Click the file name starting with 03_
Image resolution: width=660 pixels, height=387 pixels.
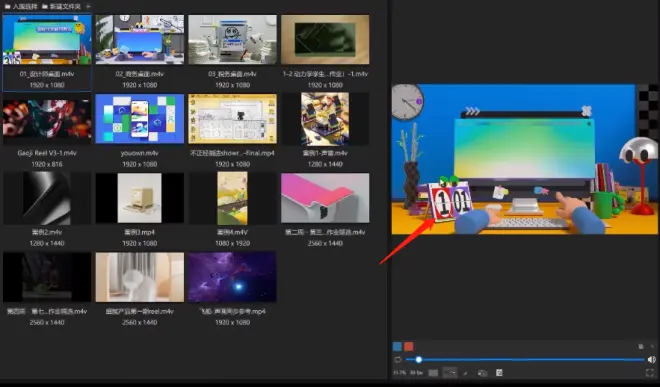(x=232, y=74)
